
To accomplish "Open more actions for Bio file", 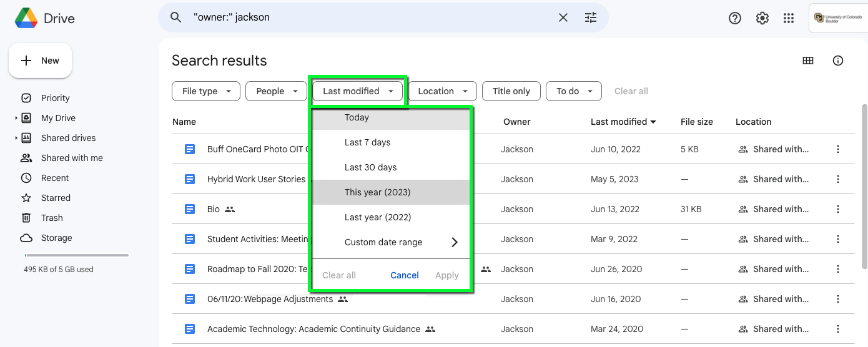I will [x=838, y=209].
